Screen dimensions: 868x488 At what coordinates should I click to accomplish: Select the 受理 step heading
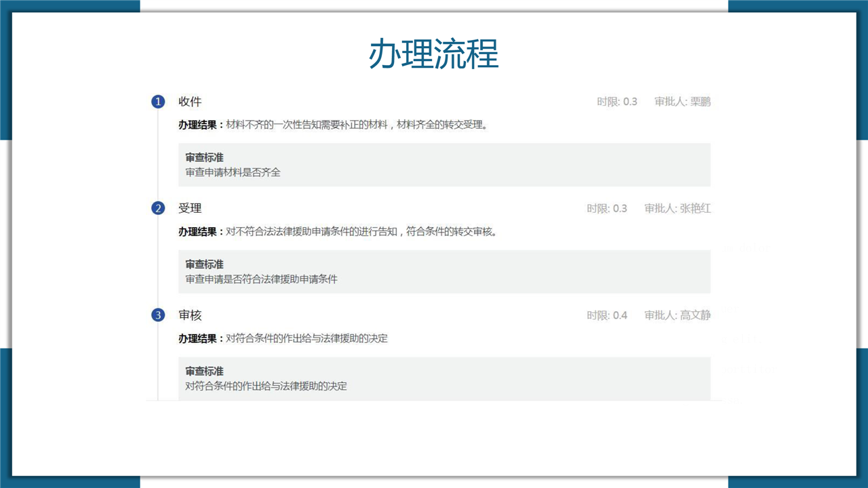190,208
